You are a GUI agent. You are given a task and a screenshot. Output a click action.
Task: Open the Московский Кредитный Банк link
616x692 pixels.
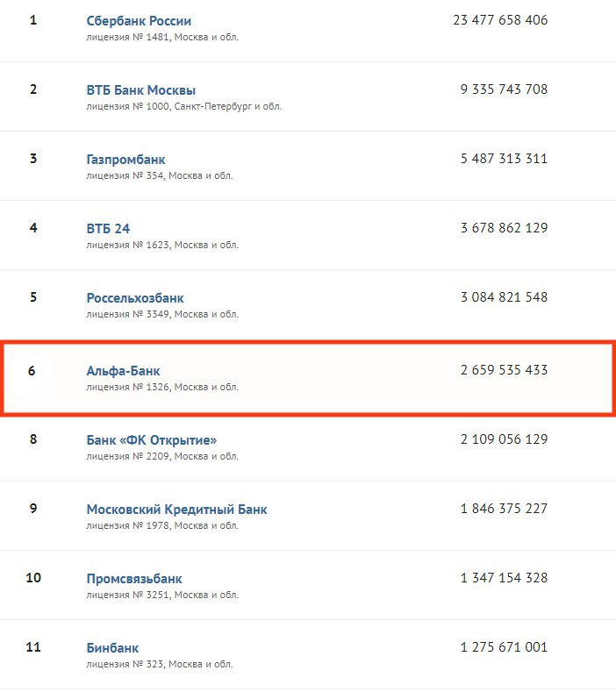click(x=176, y=510)
